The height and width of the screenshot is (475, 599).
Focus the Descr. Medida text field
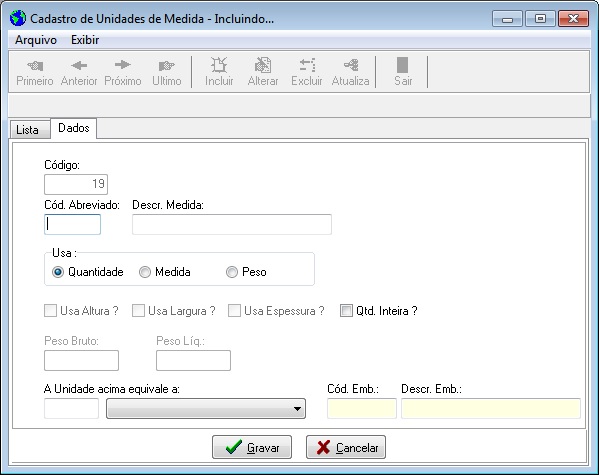tap(232, 224)
